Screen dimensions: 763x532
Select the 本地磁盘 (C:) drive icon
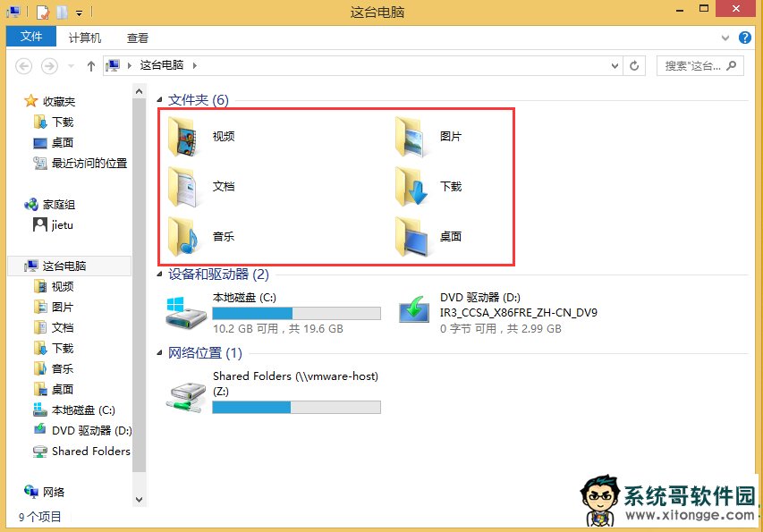[x=186, y=313]
